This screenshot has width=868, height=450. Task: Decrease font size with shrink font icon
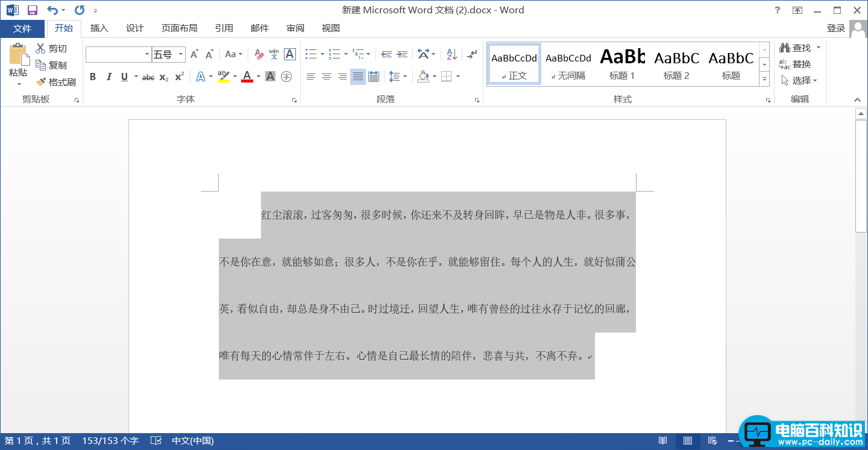click(x=209, y=54)
